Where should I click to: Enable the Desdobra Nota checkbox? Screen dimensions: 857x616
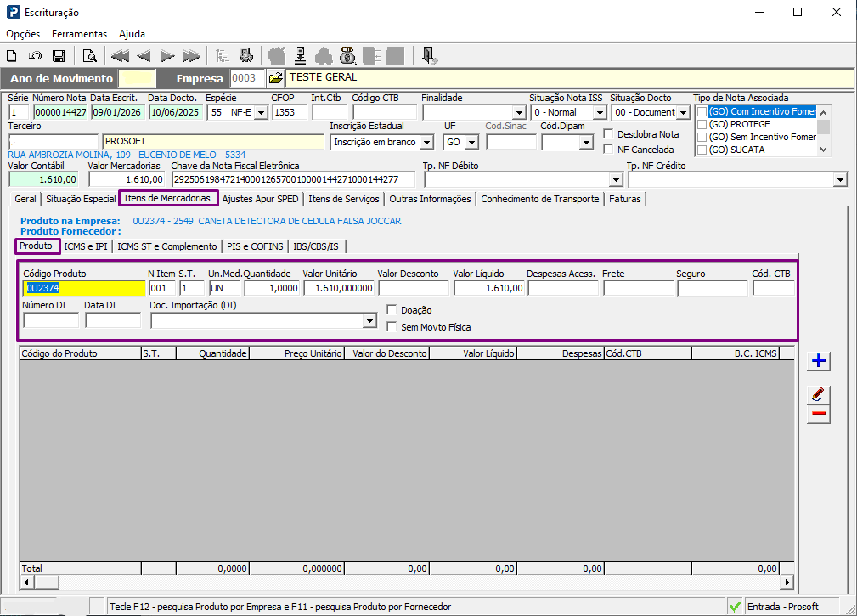[608, 134]
